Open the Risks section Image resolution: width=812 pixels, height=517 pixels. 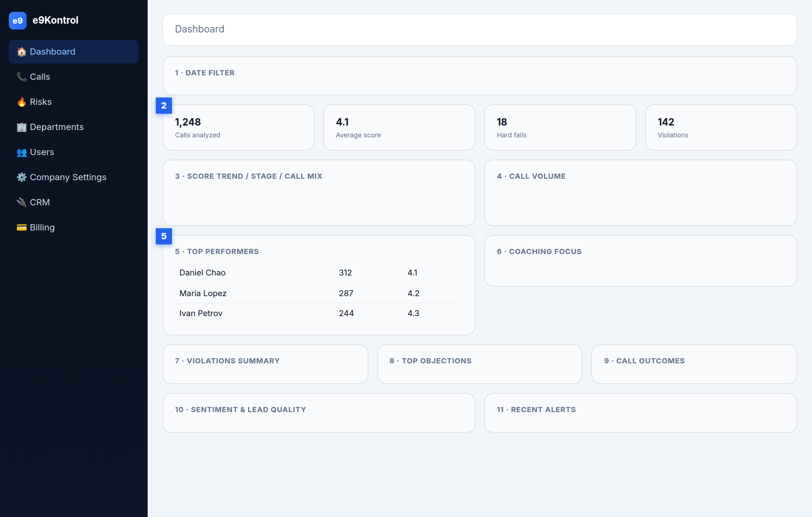pyautogui.click(x=74, y=102)
